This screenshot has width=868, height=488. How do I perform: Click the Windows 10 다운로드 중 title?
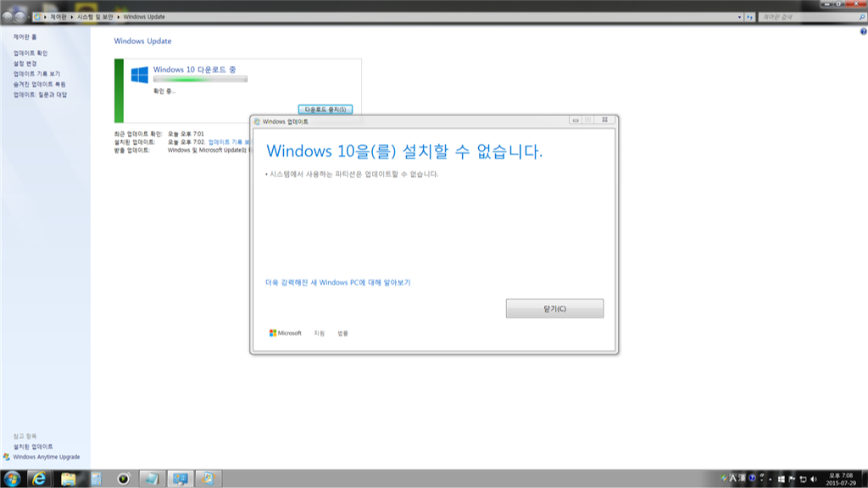[194, 69]
